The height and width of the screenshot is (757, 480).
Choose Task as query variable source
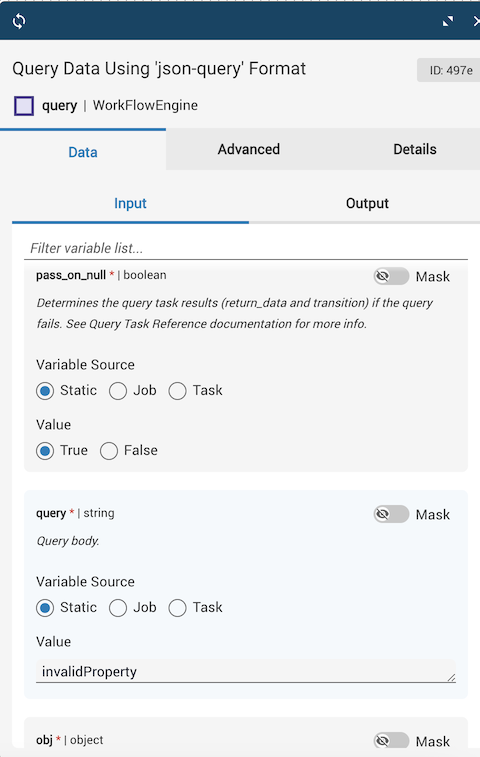[x=177, y=608]
